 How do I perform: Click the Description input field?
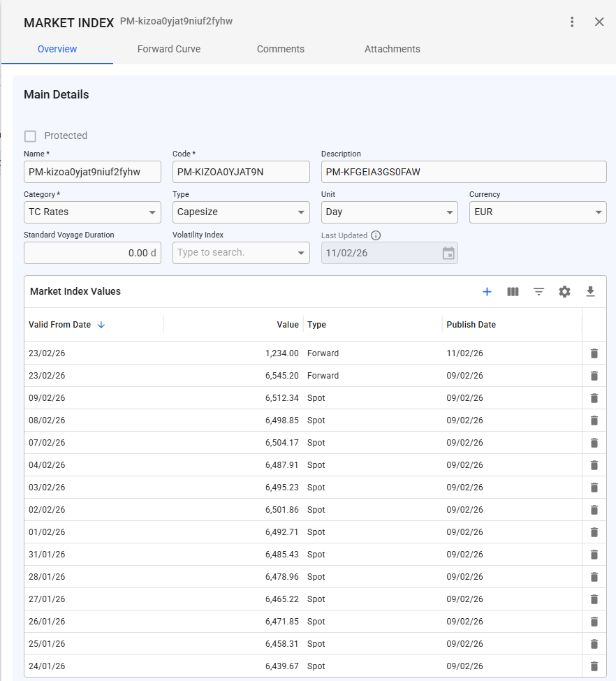pyautogui.click(x=463, y=172)
